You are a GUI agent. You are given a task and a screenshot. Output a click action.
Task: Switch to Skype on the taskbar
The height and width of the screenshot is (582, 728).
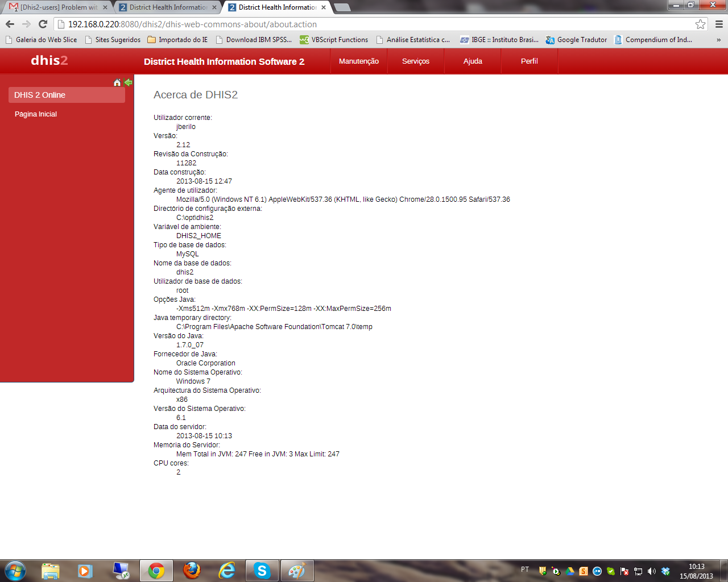click(x=262, y=571)
